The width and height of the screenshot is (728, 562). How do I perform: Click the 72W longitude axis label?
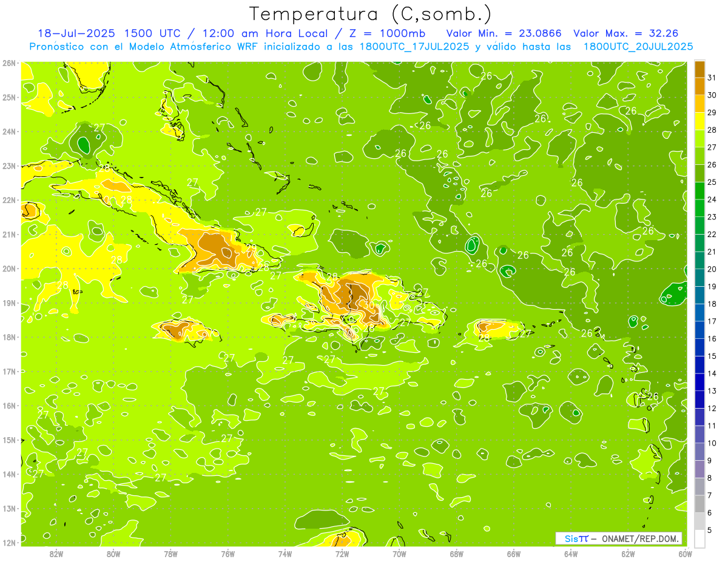tap(342, 554)
